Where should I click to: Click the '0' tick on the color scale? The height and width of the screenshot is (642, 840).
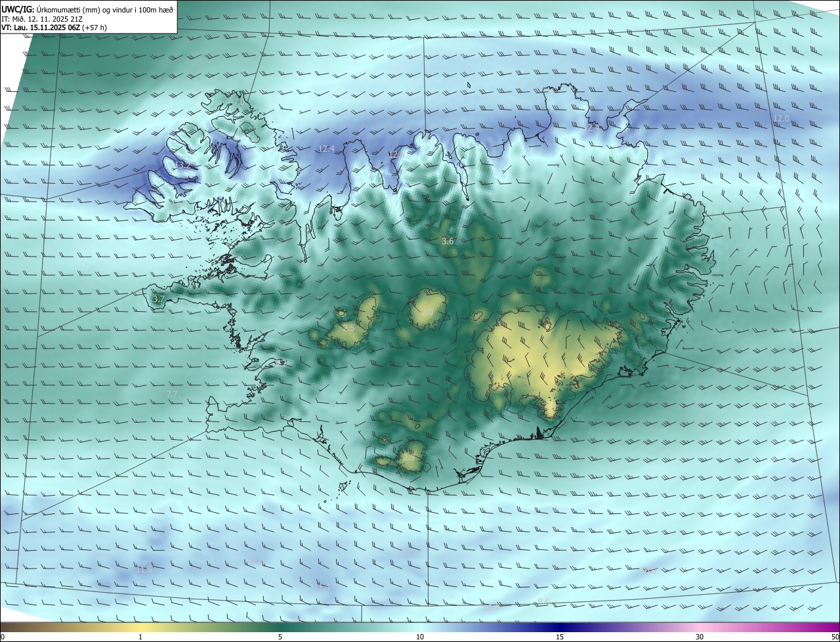(2, 637)
